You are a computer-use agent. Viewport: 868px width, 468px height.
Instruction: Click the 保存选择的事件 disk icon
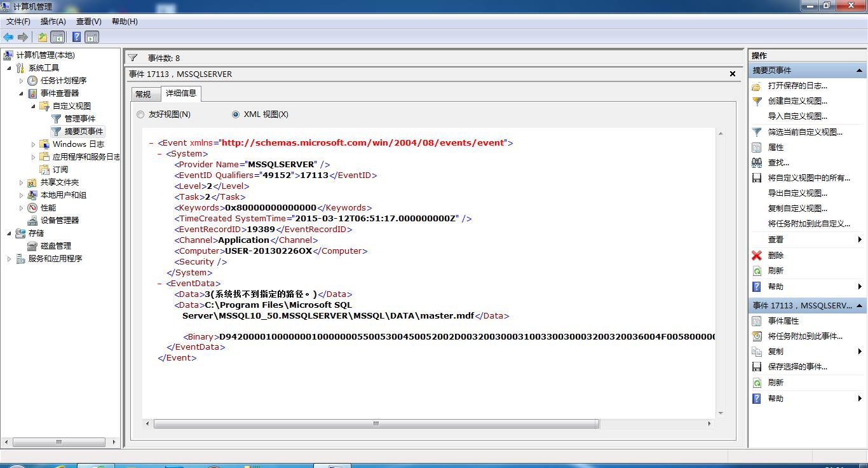click(x=757, y=367)
